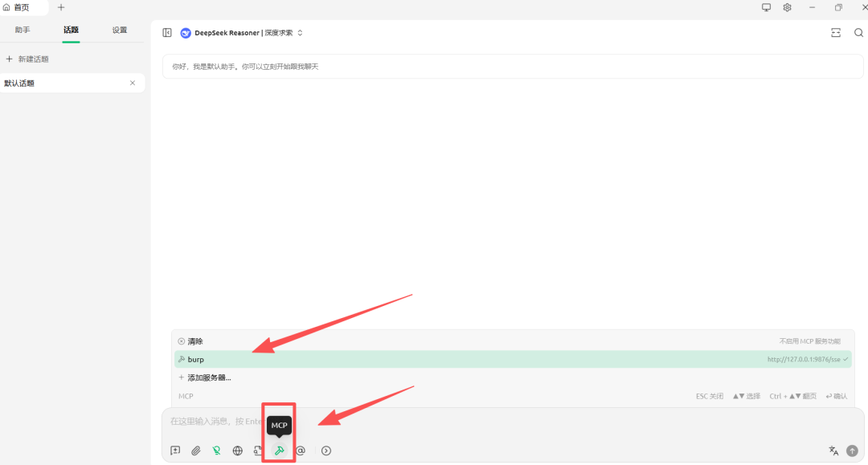Collapse the sidebar with panel toggle icon
Screen dimensions: 868x465
click(167, 33)
